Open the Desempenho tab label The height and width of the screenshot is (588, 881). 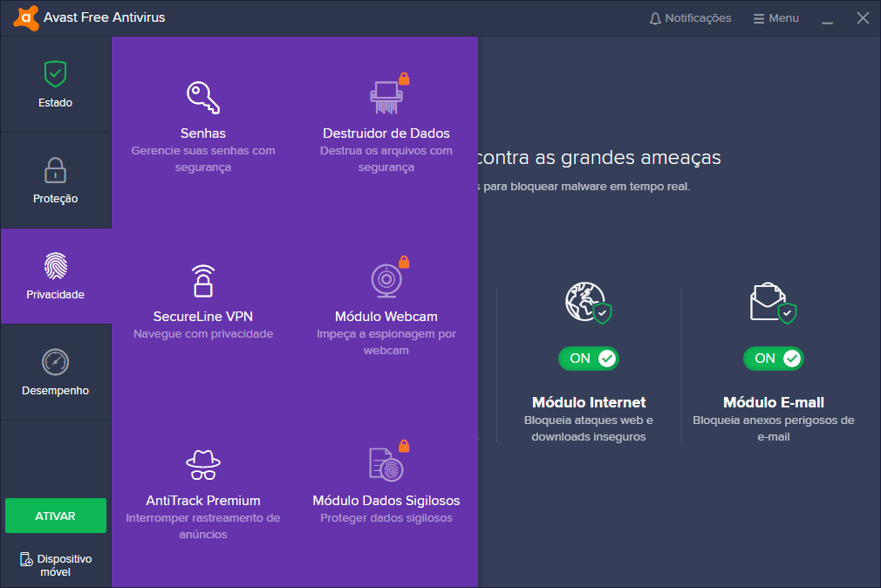point(55,390)
